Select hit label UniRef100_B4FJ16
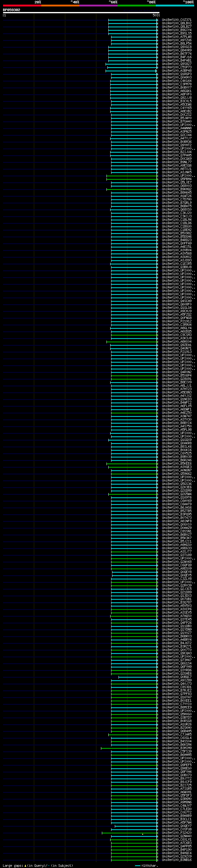Image resolution: width=197 pixels, height=868 pixels. (176, 57)
